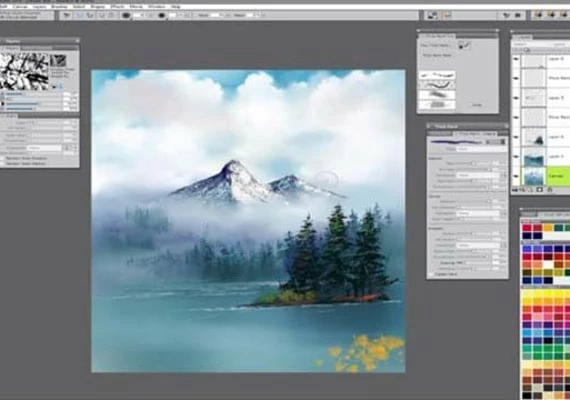Image resolution: width=570 pixels, height=400 pixels.
Task: Click the blue brush stroke preview bar
Action: click(457, 142)
